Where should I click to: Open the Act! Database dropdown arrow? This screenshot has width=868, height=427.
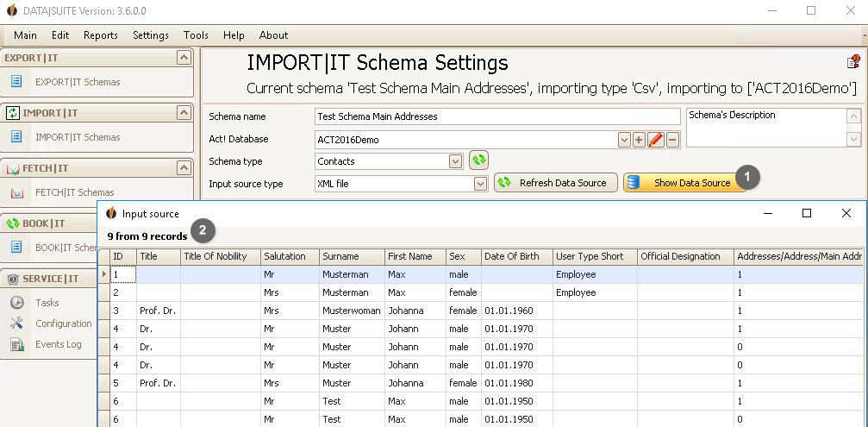coord(624,140)
